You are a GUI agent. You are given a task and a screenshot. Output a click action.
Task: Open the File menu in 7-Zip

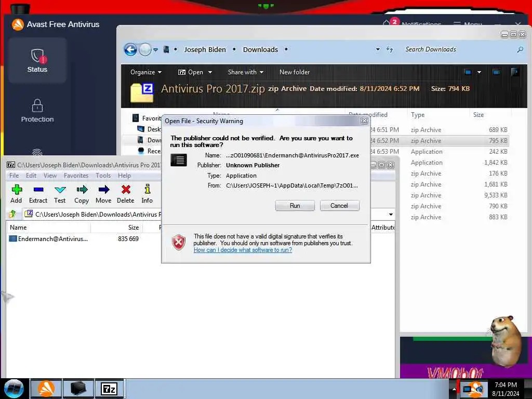click(x=14, y=176)
